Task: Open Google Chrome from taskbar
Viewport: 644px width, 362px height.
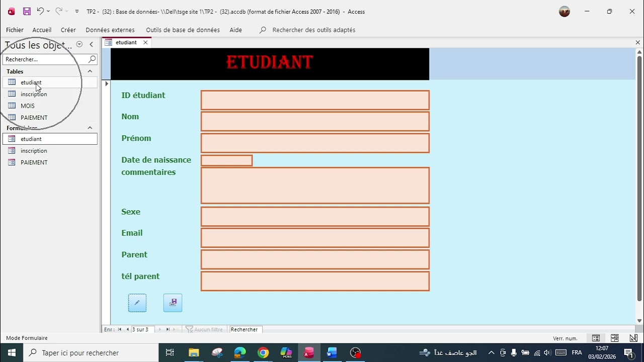Action: pos(263,352)
